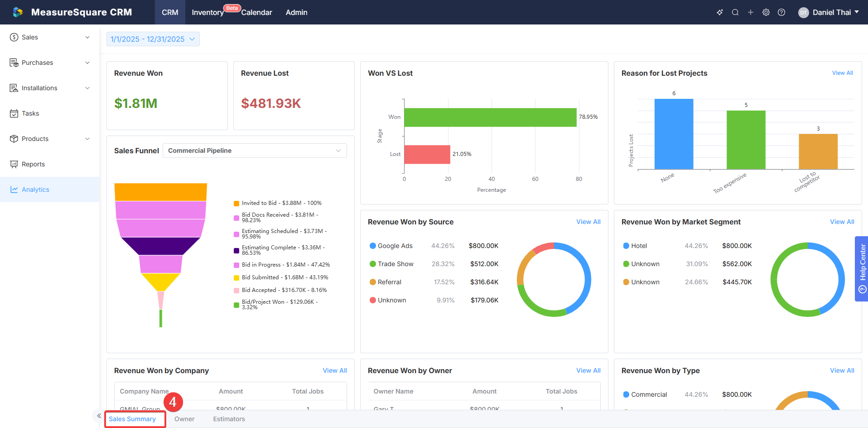Expand the Installations sidebar section

[x=87, y=88]
